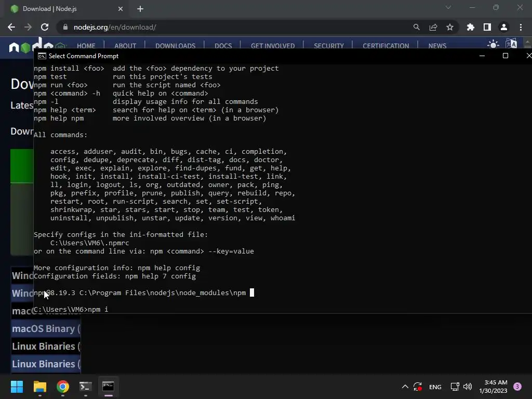Open ABOUT on Node.js site nav
Screen dimensions: 532x399
coord(125,46)
